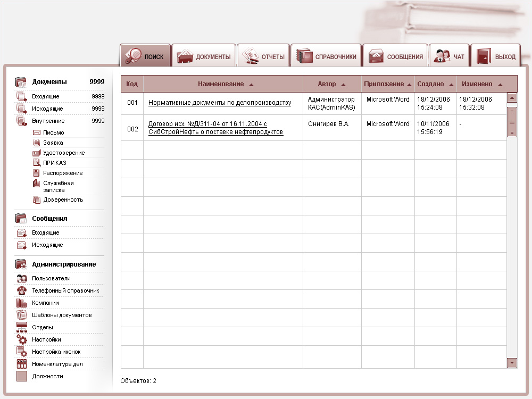Click the Settings gears icon
Screen dimensions: 532x399
[22, 339]
